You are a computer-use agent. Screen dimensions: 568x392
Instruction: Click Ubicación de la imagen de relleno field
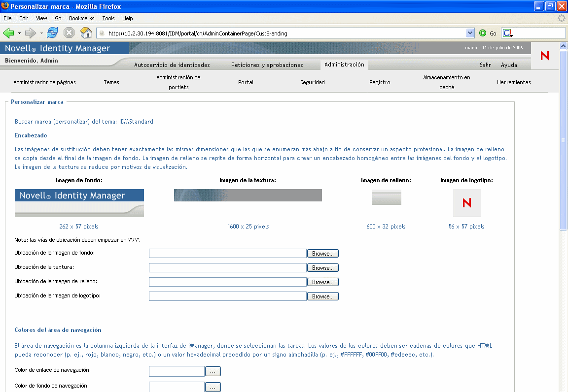click(227, 282)
